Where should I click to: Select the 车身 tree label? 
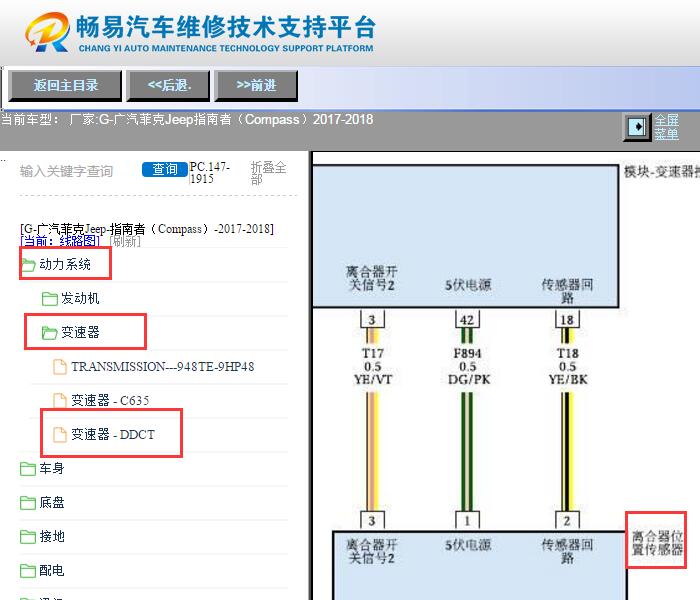click(52, 468)
